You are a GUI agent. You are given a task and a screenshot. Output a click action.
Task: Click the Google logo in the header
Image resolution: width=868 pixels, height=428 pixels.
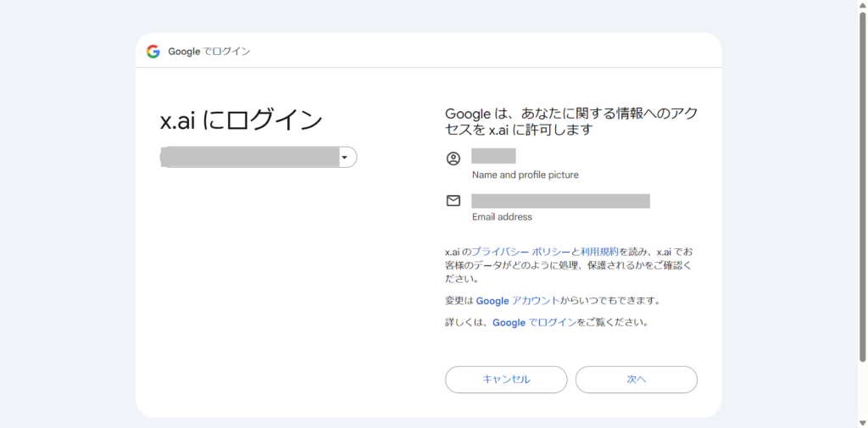tap(153, 52)
